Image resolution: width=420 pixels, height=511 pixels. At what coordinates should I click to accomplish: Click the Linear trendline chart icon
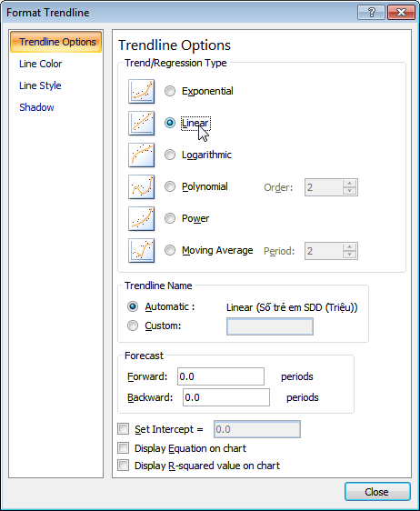[142, 123]
